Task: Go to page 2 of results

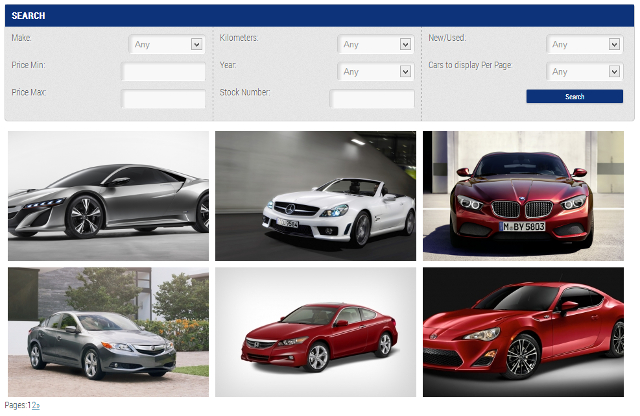Action: click(36, 405)
